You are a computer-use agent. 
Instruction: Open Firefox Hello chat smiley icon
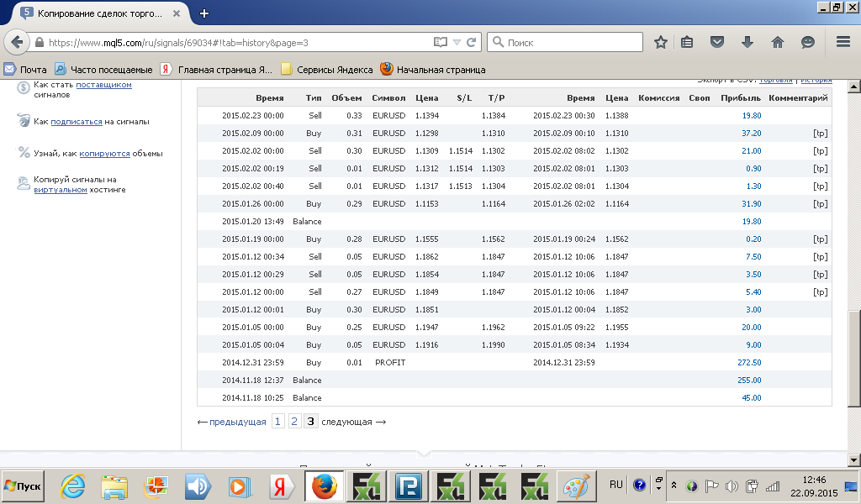808,42
